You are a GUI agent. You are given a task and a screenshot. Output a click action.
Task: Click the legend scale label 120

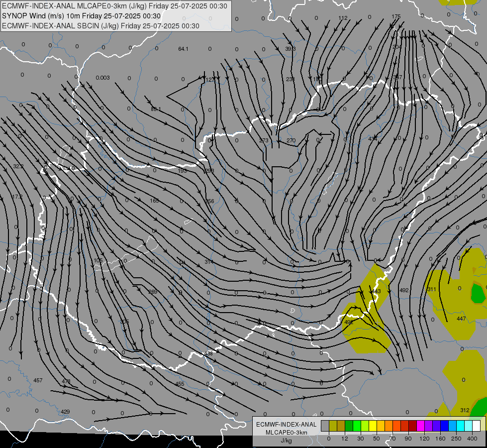(x=424, y=439)
